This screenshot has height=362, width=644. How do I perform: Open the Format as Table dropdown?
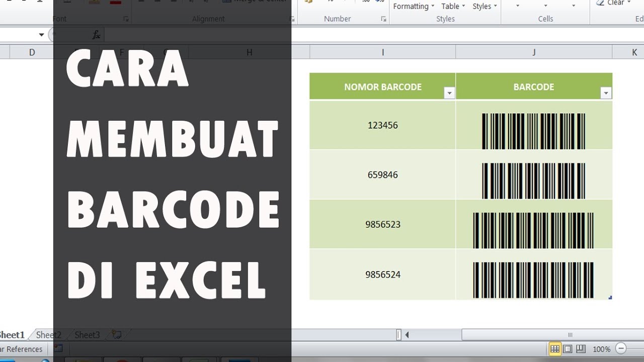(453, 6)
